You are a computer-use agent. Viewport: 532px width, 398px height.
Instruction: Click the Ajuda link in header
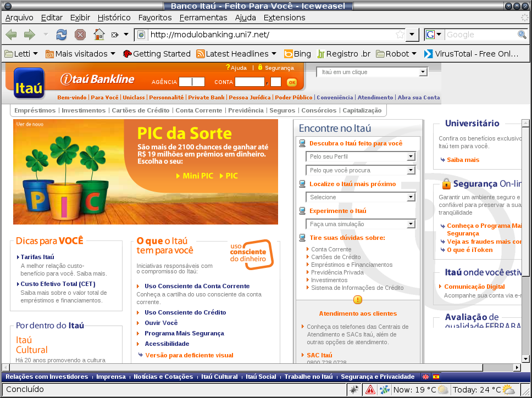(x=236, y=68)
